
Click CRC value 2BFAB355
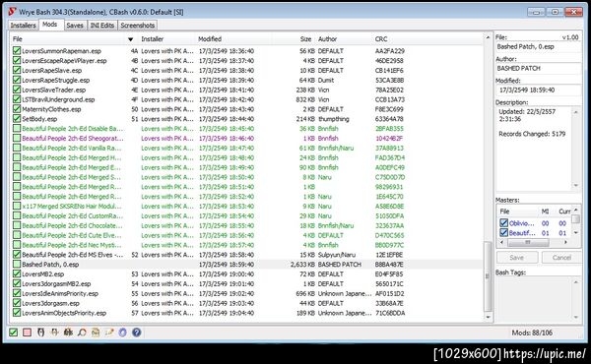389,128
